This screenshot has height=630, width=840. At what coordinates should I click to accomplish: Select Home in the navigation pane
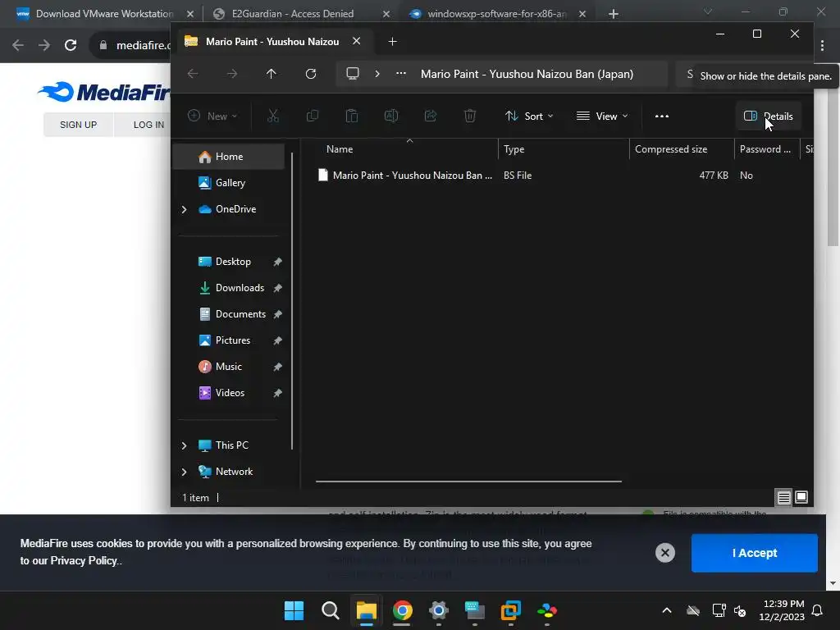point(229,157)
